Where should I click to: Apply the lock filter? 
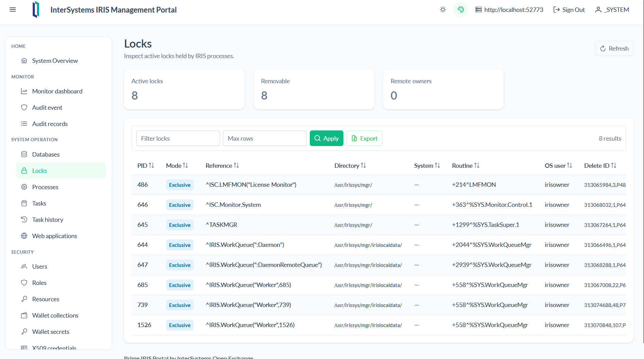[x=326, y=138]
